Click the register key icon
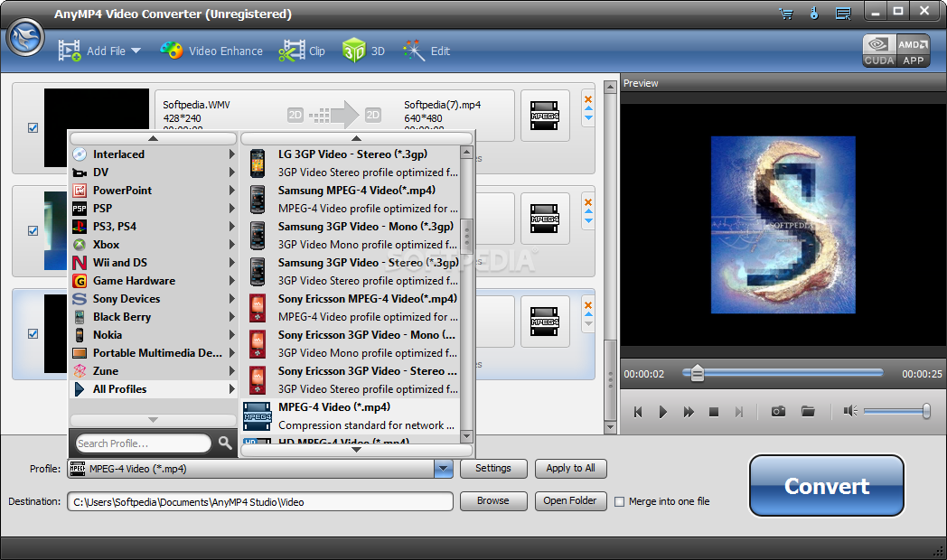947x560 pixels. (x=814, y=14)
